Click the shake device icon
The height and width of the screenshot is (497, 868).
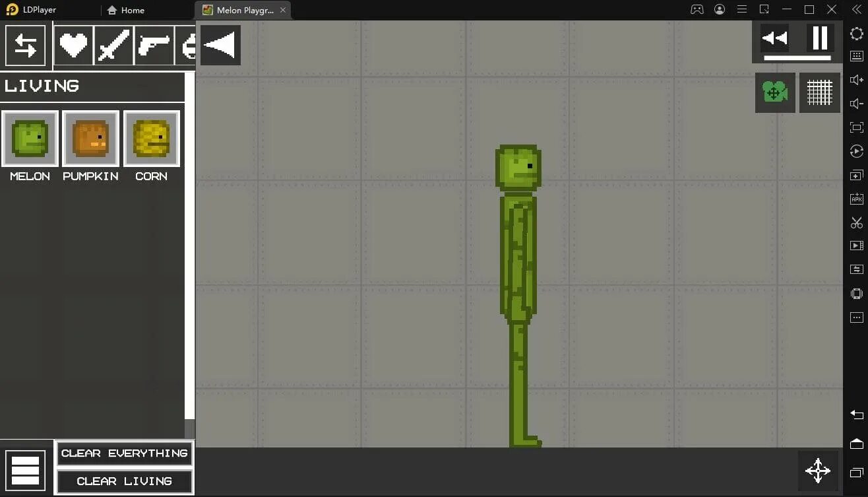[857, 294]
